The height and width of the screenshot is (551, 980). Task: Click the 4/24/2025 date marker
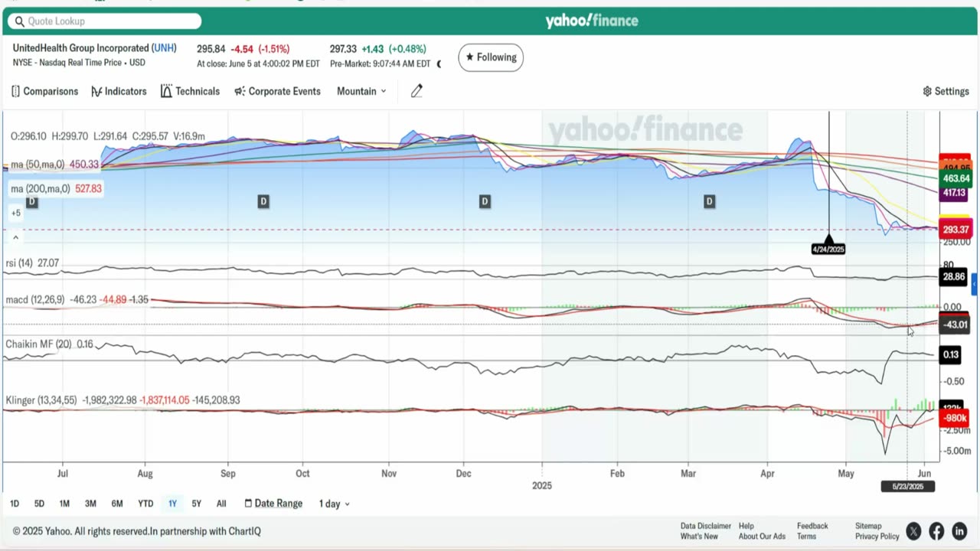[x=828, y=249]
